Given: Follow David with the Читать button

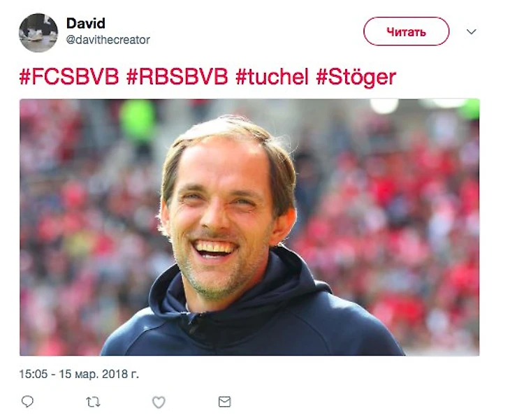Looking at the screenshot, I should click(x=406, y=31).
